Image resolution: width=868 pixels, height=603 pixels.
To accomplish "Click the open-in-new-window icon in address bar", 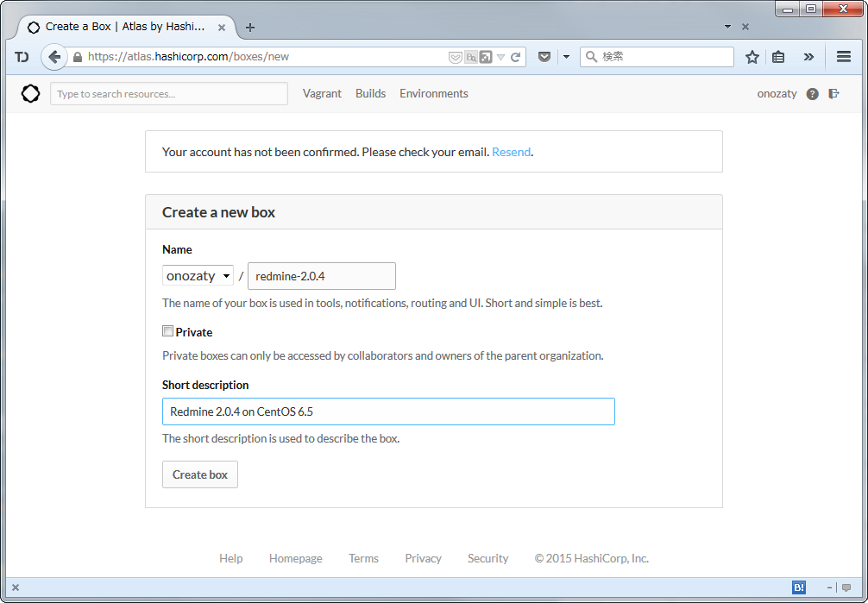I will 486,57.
